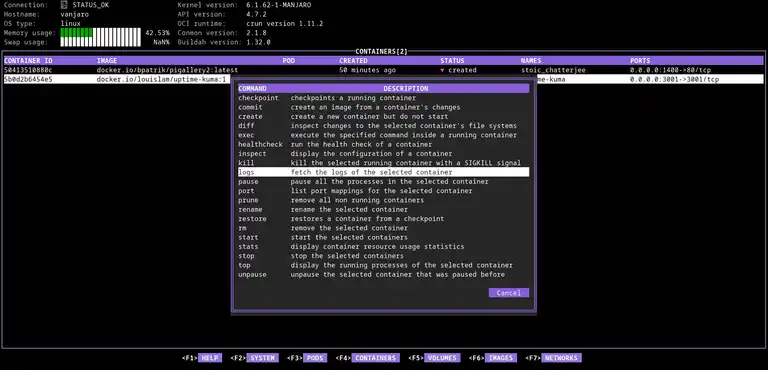Select container row 50413510880c
The width and height of the screenshot is (768, 370).
tap(384, 70)
